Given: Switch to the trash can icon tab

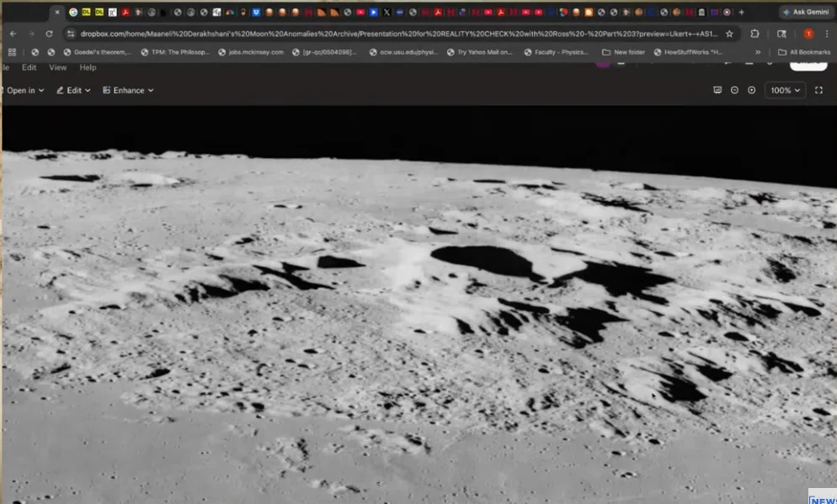Looking at the screenshot, I should [x=702, y=13].
